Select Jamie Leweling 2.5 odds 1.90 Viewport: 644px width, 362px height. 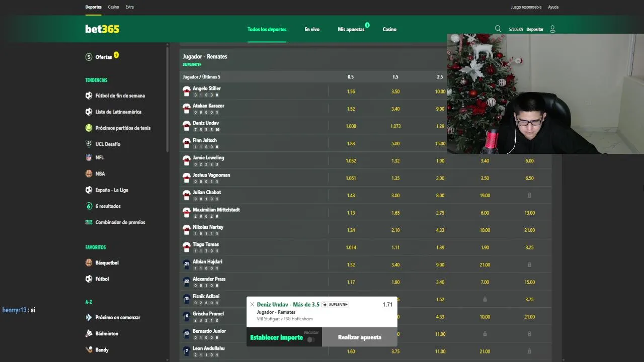(440, 161)
